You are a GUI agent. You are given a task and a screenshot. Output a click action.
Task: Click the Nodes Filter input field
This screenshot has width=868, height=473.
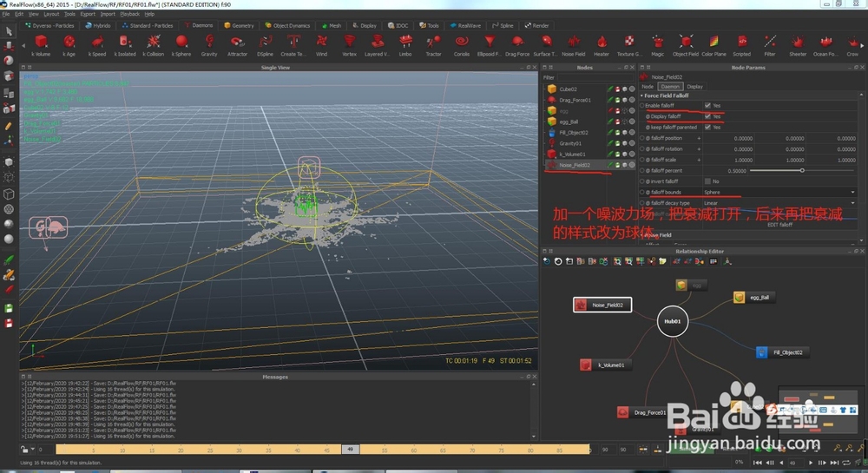(x=596, y=77)
